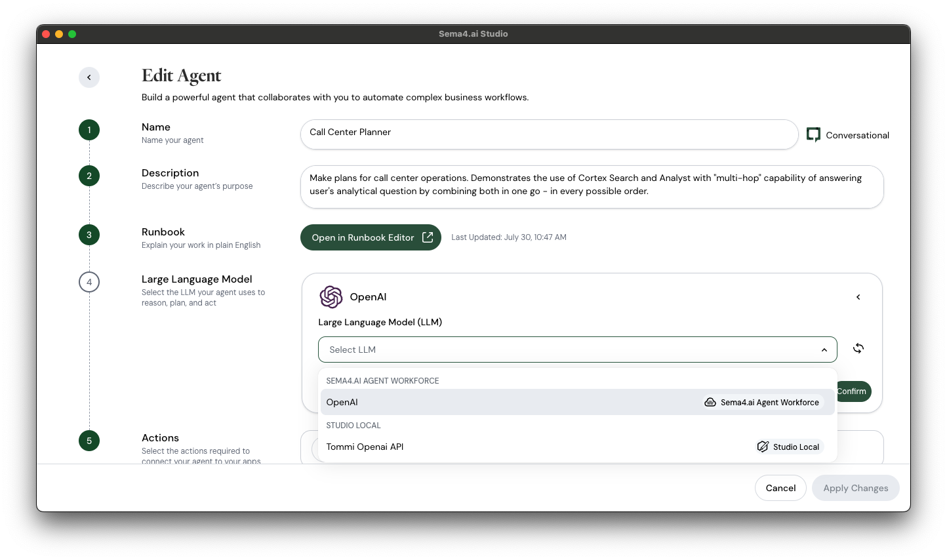Viewport: 947px width, 560px height.
Task: Click the Runbook section title
Action: pos(163,232)
